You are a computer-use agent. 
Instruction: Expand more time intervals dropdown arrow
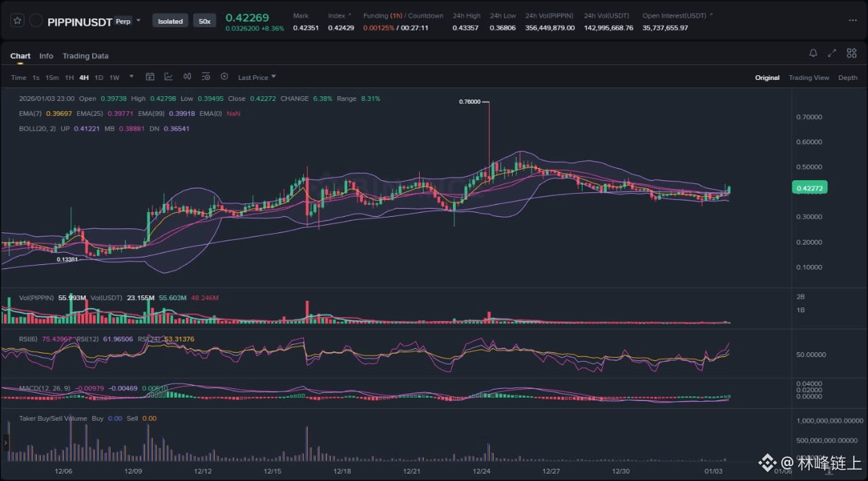tap(132, 77)
